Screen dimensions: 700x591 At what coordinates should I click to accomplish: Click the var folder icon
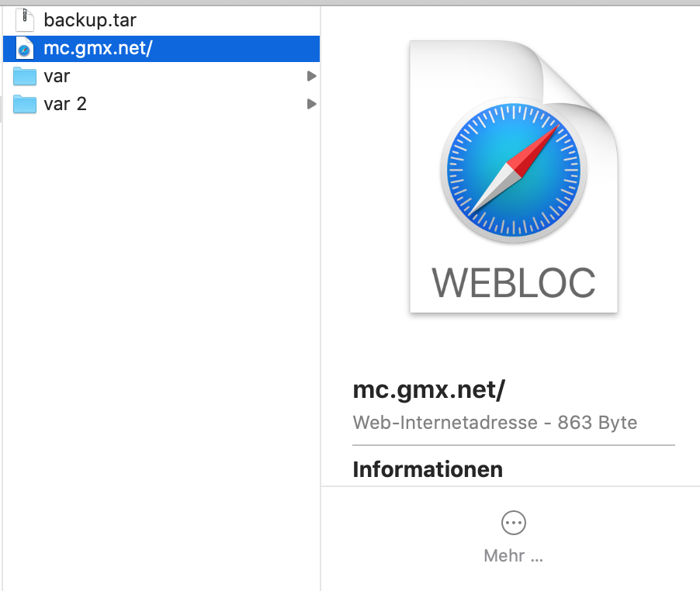[25, 76]
